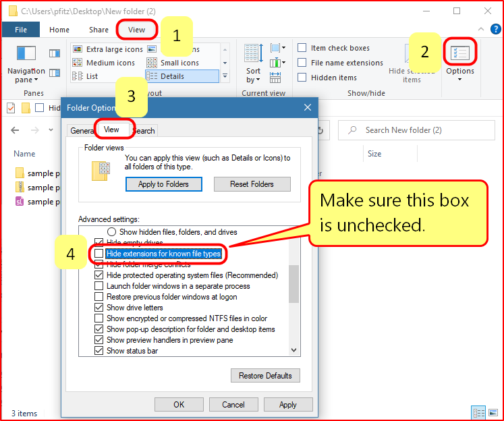Select the zipped sample file icon
The width and height of the screenshot is (504, 421).
20,187
